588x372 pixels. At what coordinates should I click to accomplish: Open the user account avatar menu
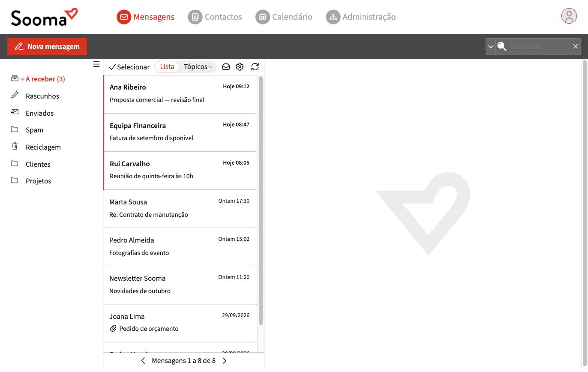click(569, 16)
